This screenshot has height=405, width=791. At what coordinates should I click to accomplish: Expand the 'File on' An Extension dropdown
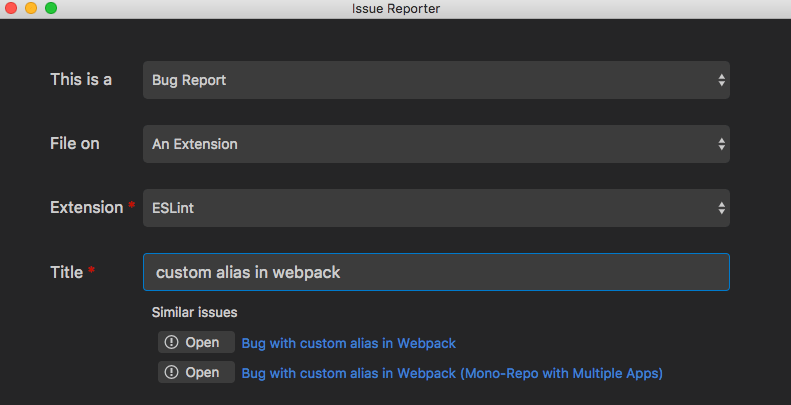click(435, 144)
